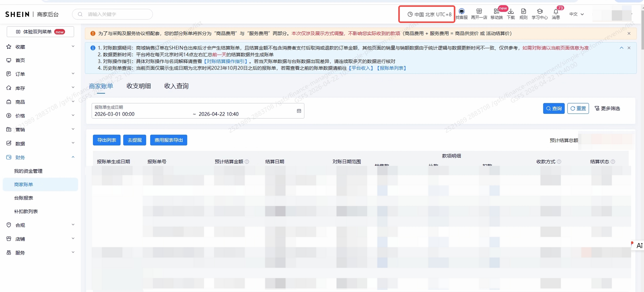Open the 规则 rules document icon
This screenshot has width=644, height=292.
click(x=523, y=12)
